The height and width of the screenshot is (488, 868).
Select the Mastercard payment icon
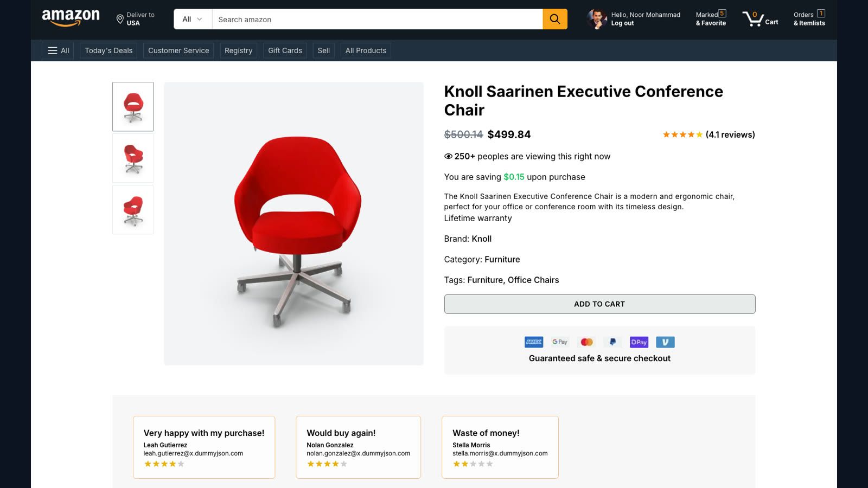point(586,342)
